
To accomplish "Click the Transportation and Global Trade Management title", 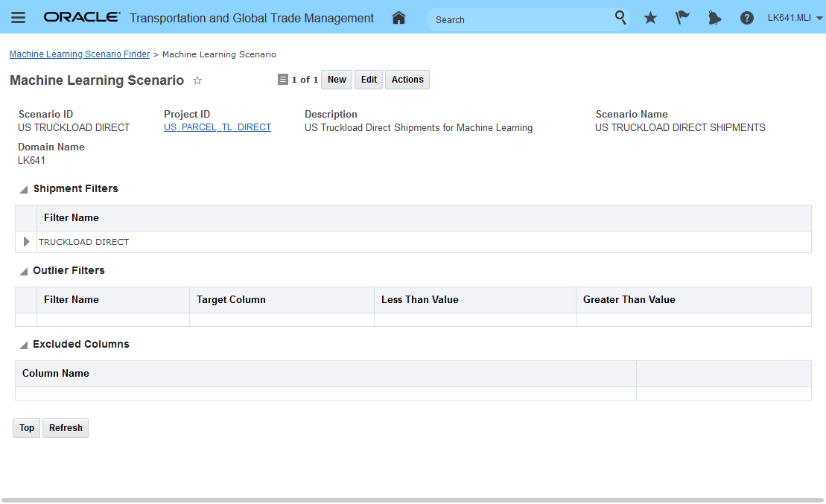I will tap(252, 18).
